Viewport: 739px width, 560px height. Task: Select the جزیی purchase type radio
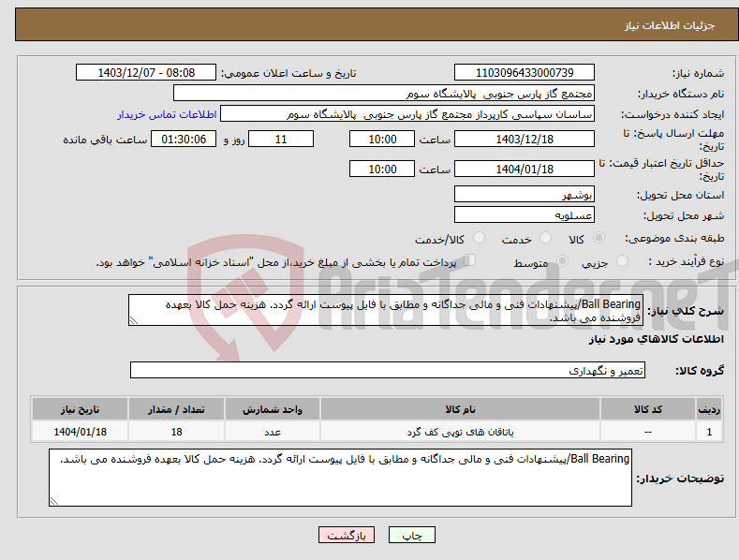pos(622,260)
